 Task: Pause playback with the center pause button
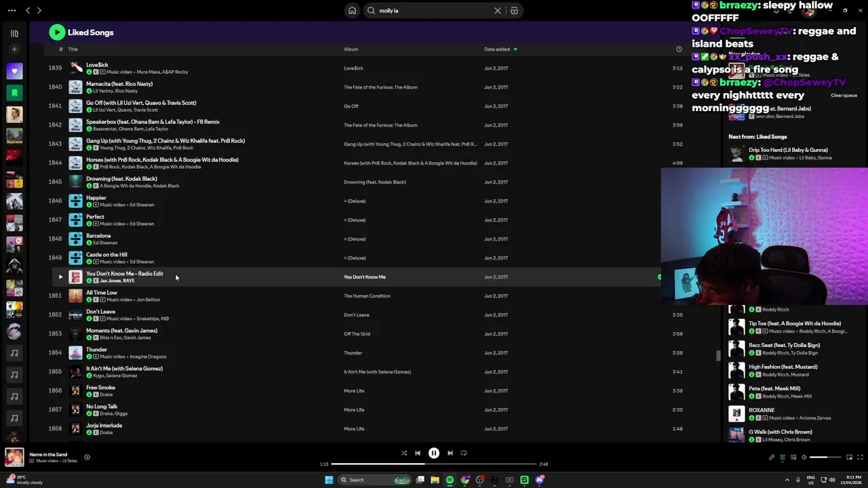(434, 453)
